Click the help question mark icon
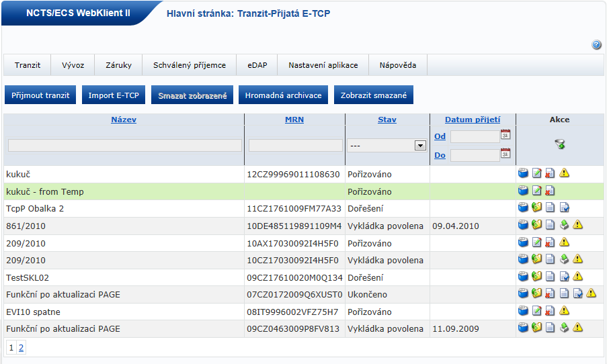Image resolution: width=607 pixels, height=364 pixels. 596,45
